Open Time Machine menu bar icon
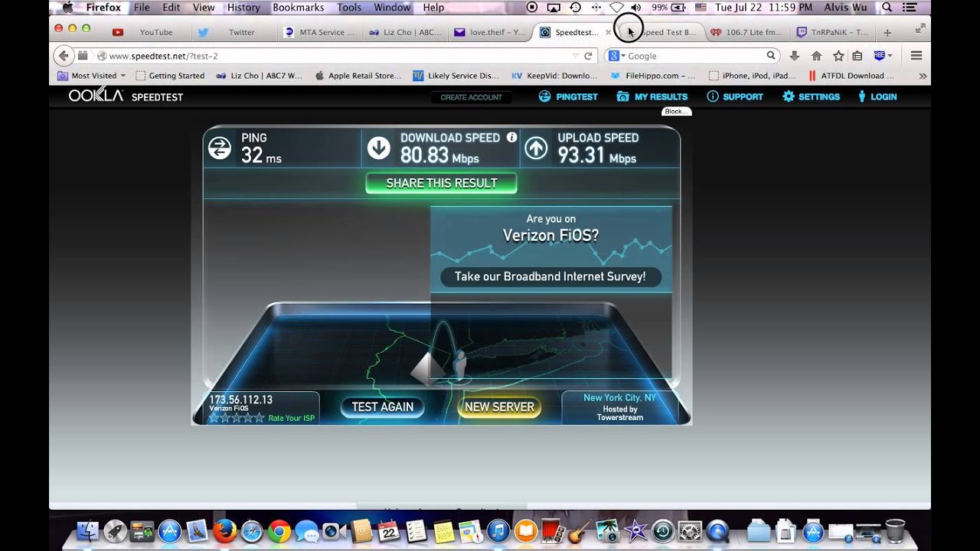This screenshot has height=551, width=980. [x=575, y=8]
